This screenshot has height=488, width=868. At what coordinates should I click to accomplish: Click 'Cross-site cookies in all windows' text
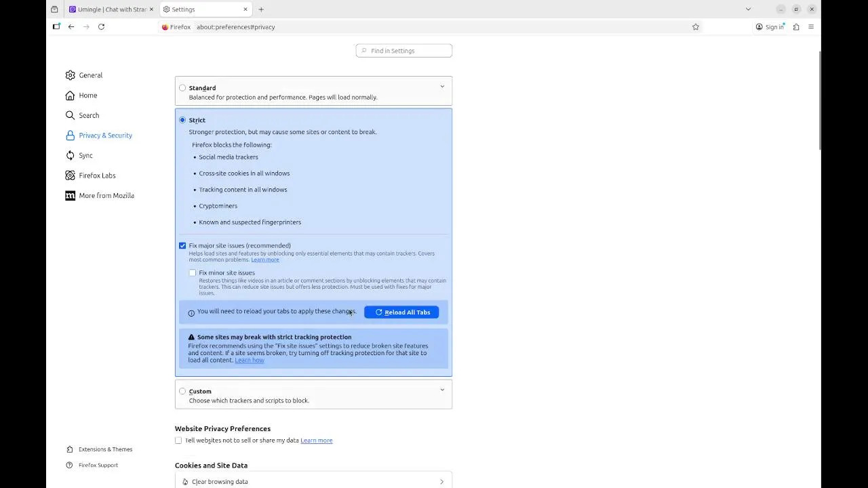click(x=244, y=174)
